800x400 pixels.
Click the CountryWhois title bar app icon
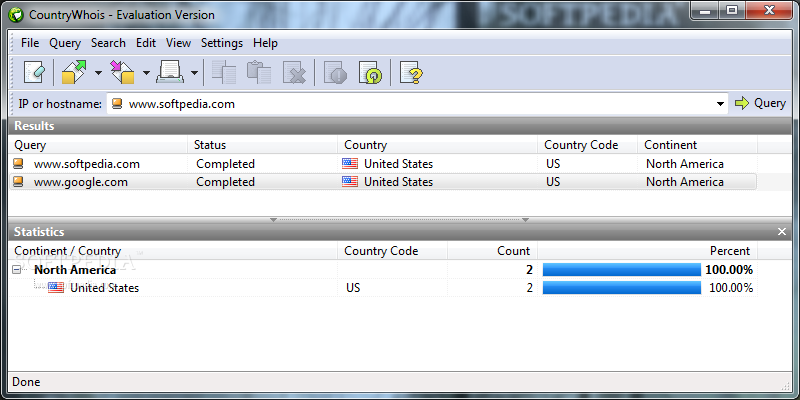[x=17, y=15]
